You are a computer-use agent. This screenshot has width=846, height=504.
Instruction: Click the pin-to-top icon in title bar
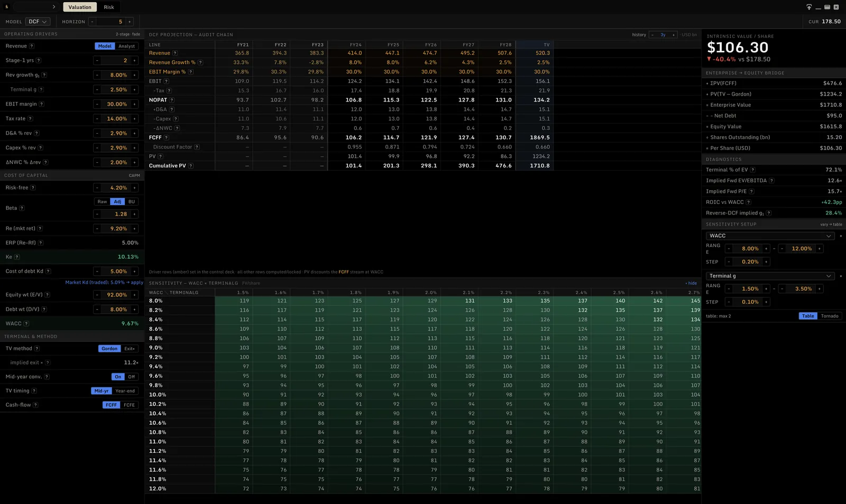point(809,7)
